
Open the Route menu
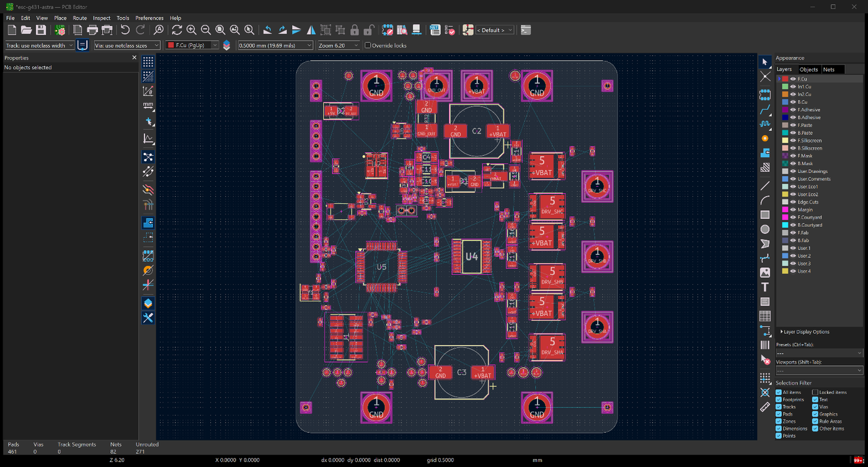tap(79, 18)
